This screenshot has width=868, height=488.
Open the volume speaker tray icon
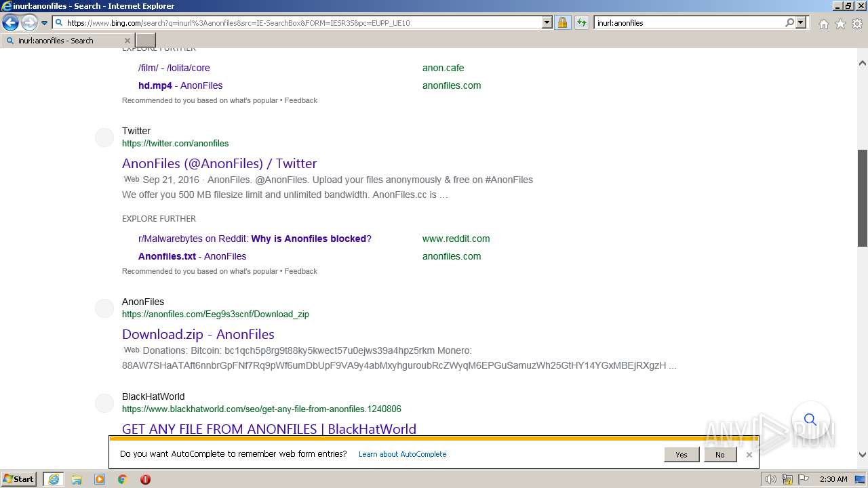click(770, 479)
